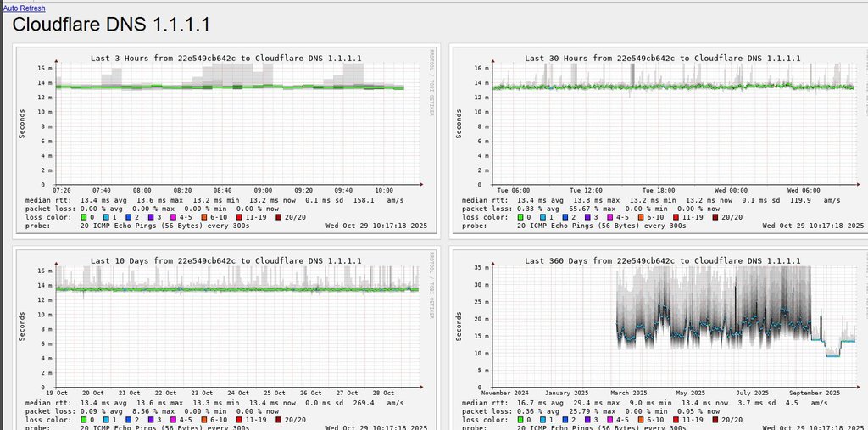Click 09:00 time label on 3 Hours graph
The width and height of the screenshot is (868, 430).
263,191
